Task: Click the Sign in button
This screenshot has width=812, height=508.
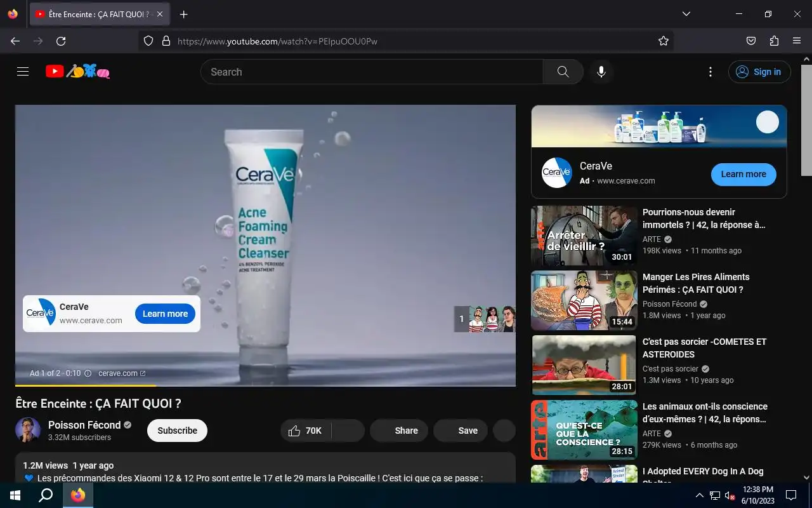Action: 759,72
